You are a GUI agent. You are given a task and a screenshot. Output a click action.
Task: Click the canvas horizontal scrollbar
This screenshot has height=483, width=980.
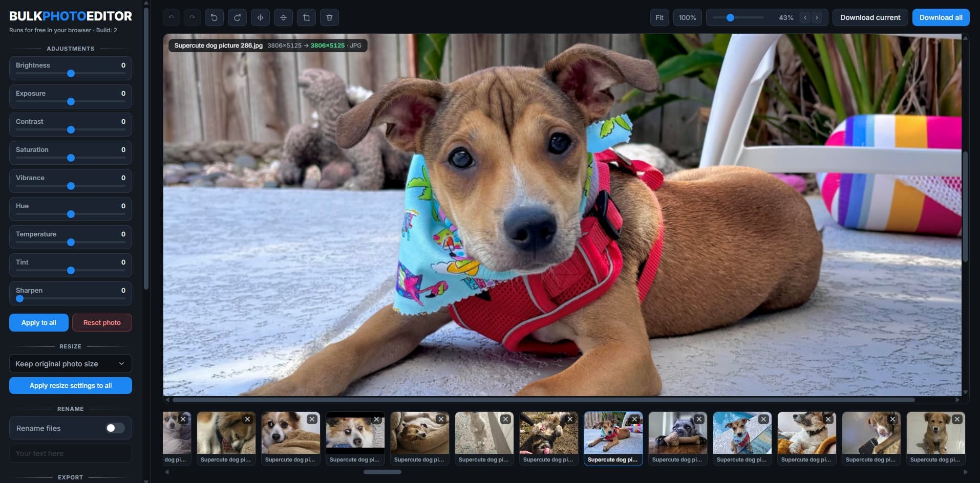tap(543, 400)
